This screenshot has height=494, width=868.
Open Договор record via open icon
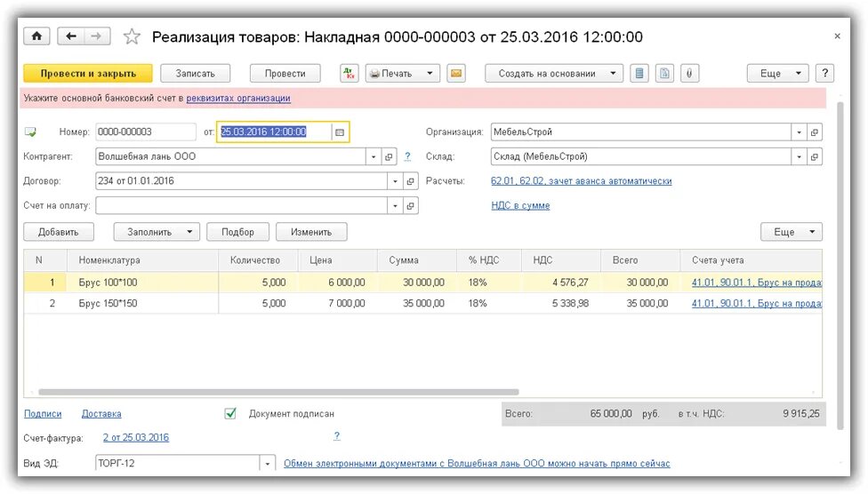coord(410,181)
